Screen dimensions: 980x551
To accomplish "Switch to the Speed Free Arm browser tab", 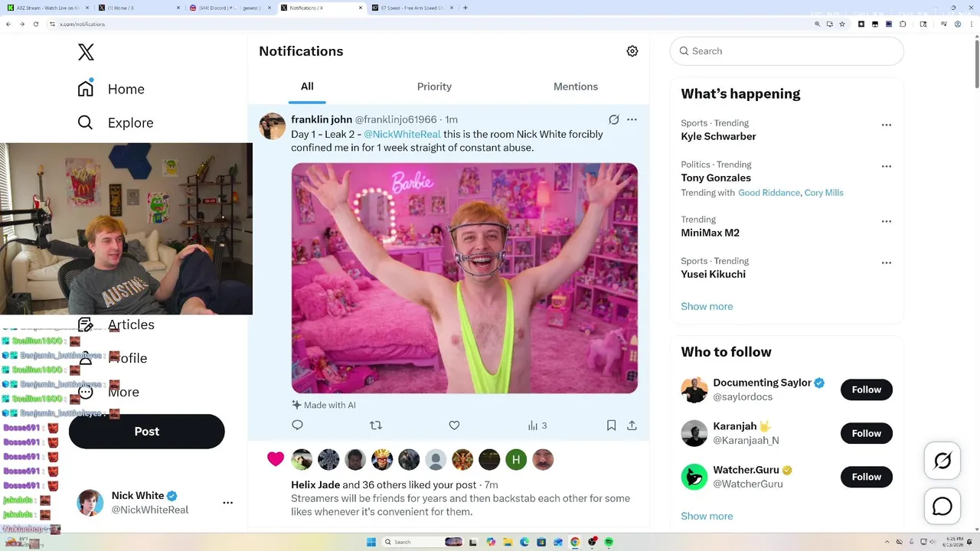I will [413, 8].
